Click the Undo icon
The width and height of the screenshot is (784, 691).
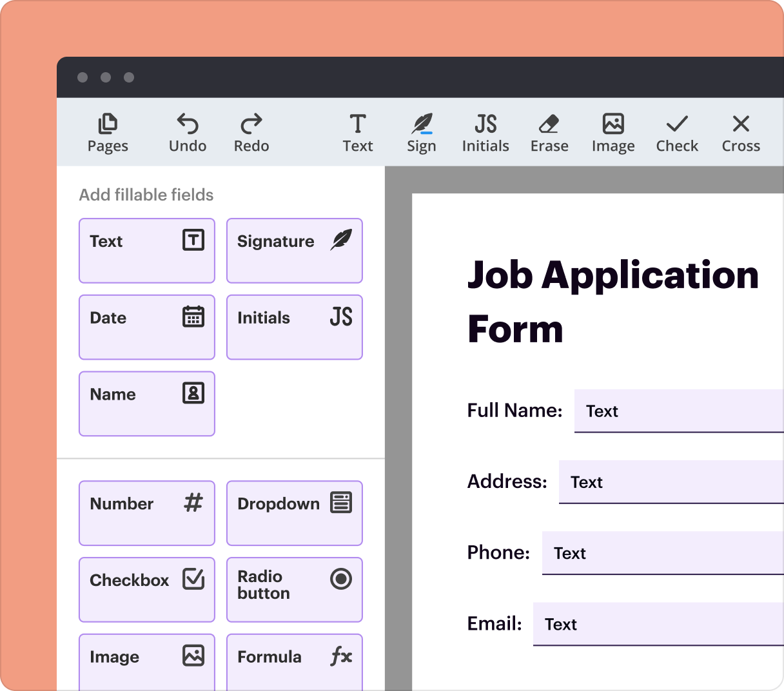pos(187,132)
